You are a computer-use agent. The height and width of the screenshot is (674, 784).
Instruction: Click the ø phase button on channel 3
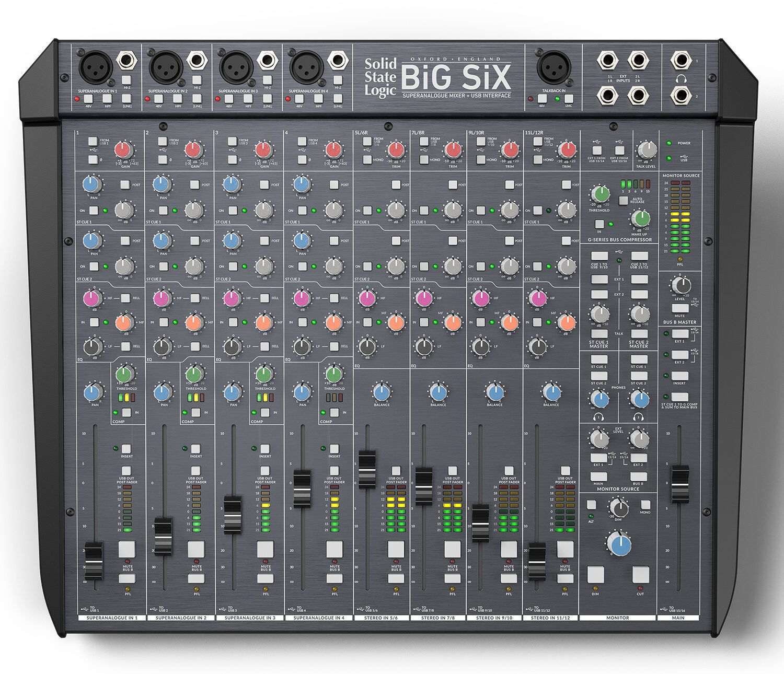point(232,160)
